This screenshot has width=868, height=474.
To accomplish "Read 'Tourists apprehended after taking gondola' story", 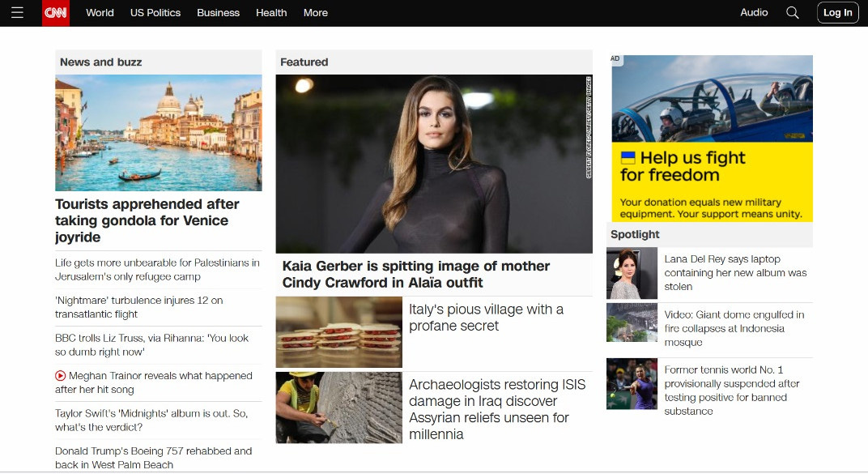I will 147,220.
